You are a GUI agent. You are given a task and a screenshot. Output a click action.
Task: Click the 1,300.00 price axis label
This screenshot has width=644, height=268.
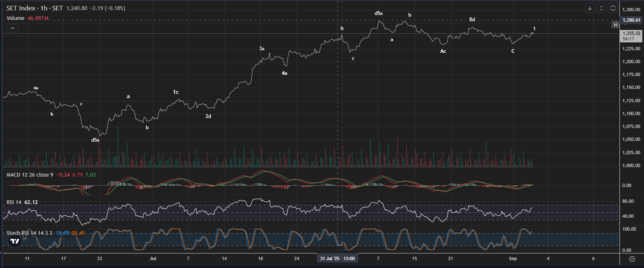[x=632, y=10]
